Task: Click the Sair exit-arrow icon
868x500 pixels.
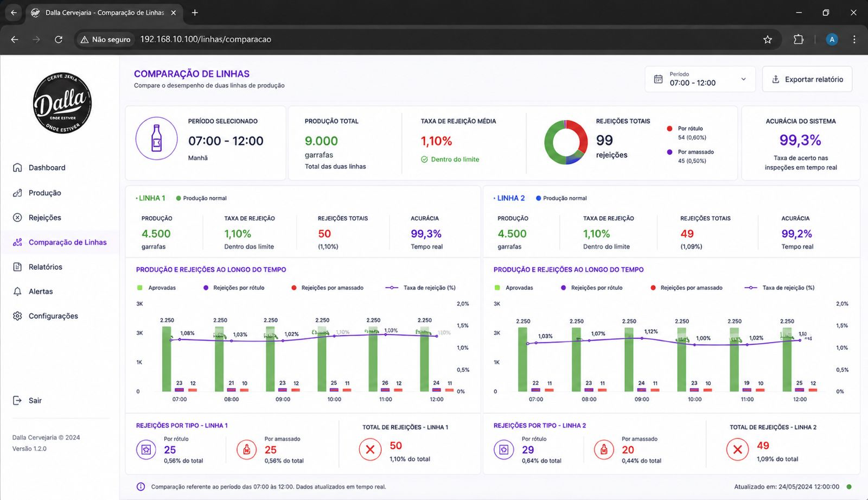Action: click(17, 401)
